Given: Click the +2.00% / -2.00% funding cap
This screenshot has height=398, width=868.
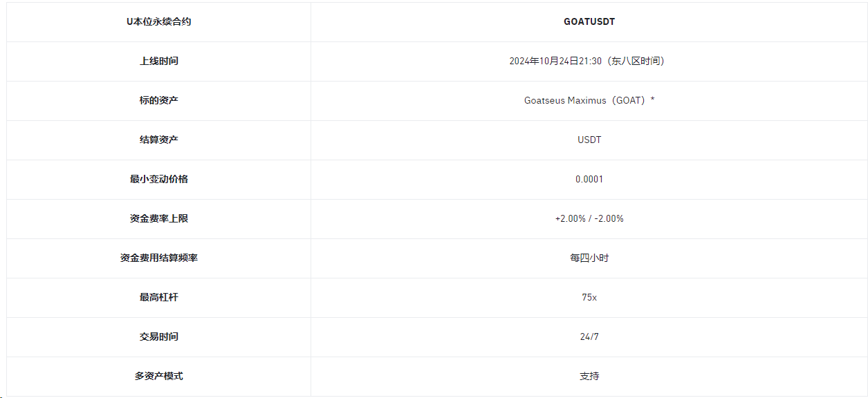Looking at the screenshot, I should point(589,218).
